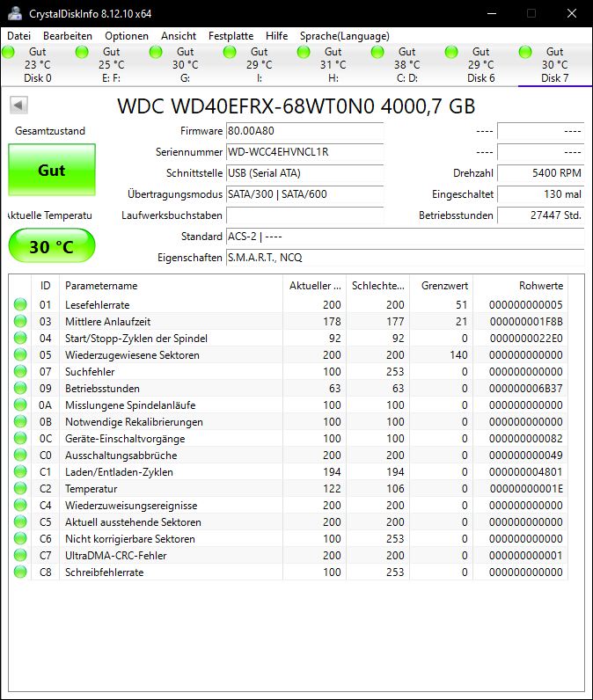Click raw value 00000000001E in Temperatur row
This screenshot has height=700, width=593.
click(x=526, y=489)
